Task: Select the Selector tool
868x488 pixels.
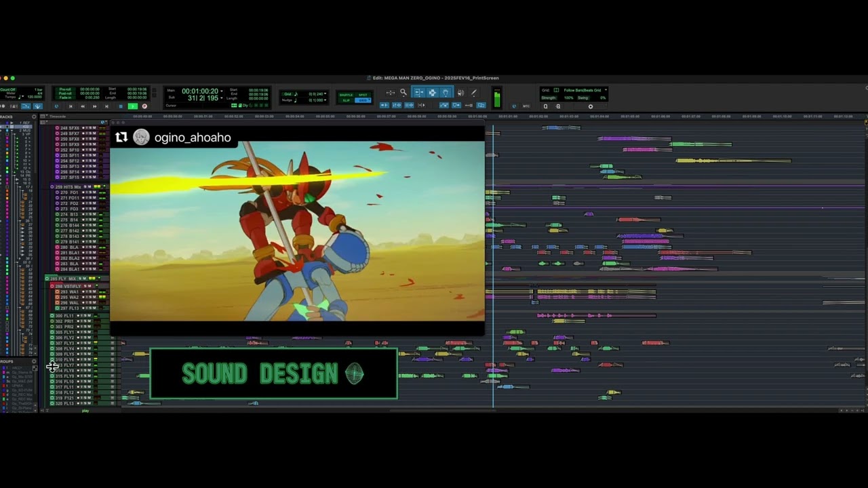Action: 433,92
